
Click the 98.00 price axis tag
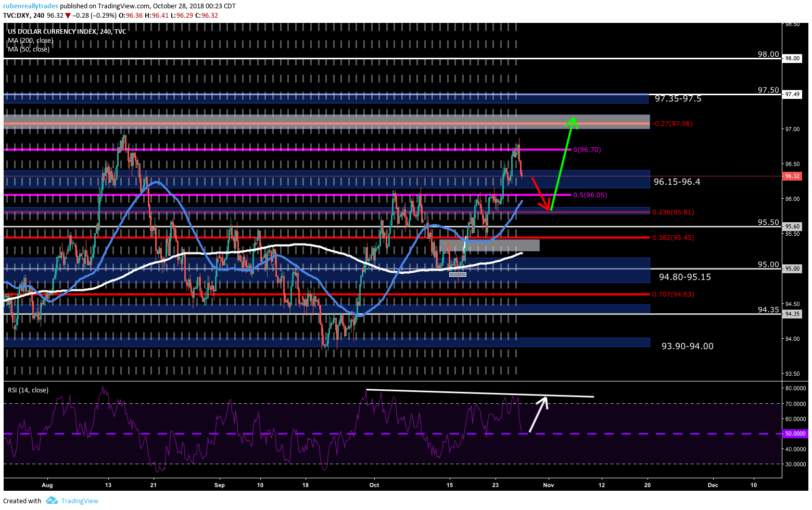[792, 58]
